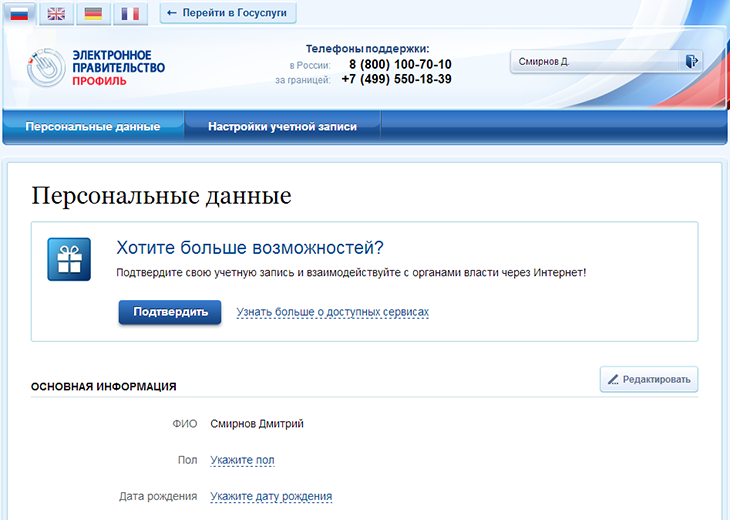Click the Хотите больше возможностей? heading

pos(250,248)
